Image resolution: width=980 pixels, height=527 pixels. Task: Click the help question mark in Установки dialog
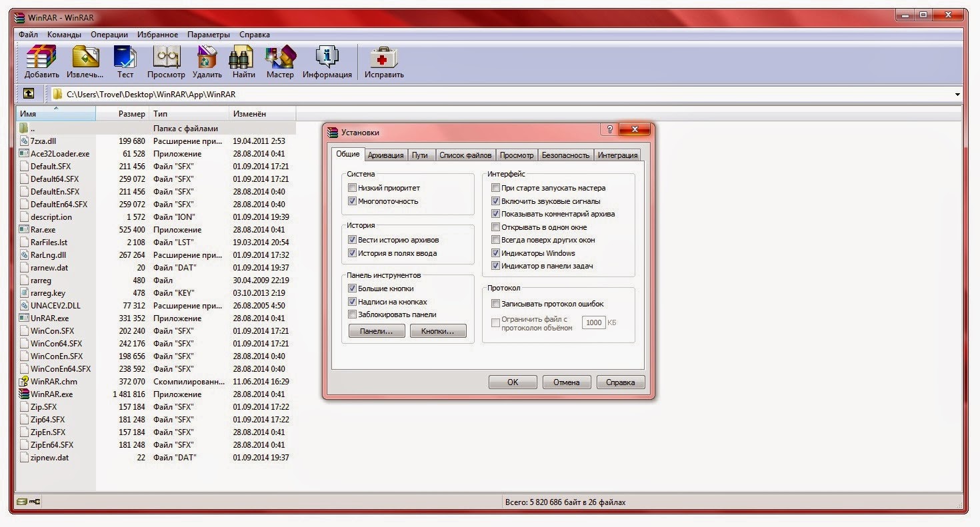tap(610, 131)
